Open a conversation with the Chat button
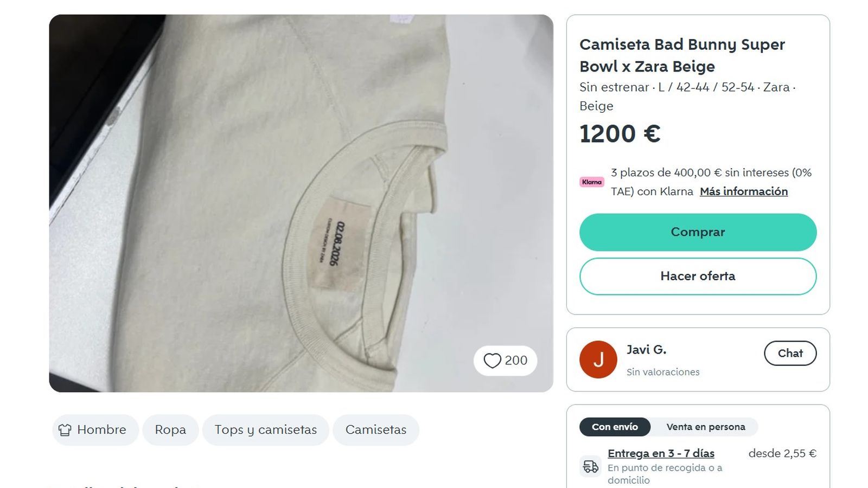Image resolution: width=868 pixels, height=488 pixels. click(790, 353)
